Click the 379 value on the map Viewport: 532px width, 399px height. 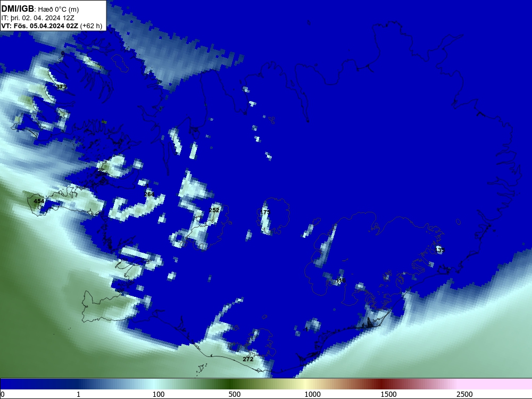point(61,87)
